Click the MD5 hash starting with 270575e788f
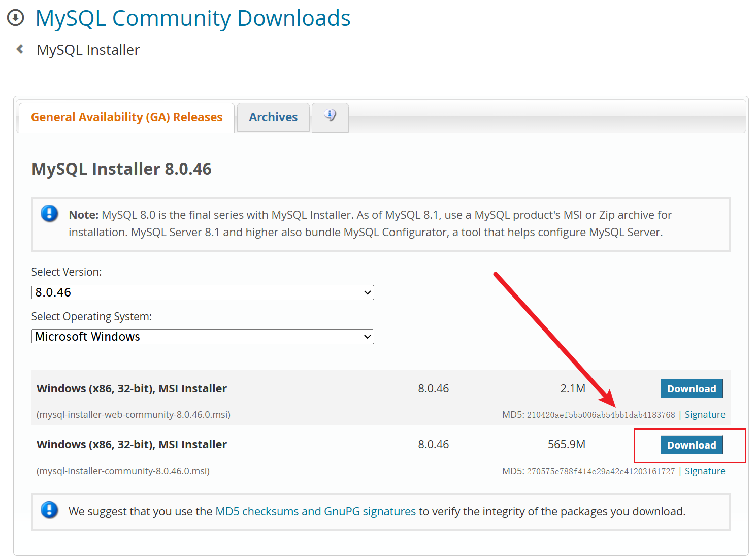756x560 pixels. click(x=601, y=471)
